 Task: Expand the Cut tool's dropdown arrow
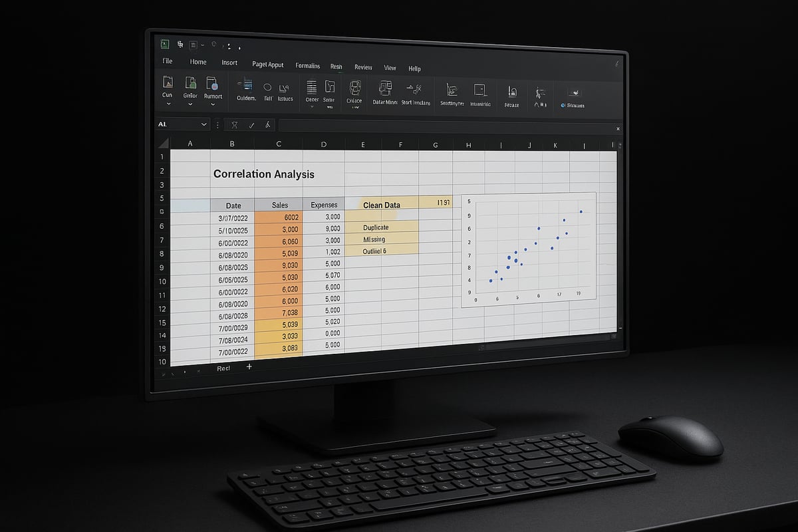tap(168, 103)
